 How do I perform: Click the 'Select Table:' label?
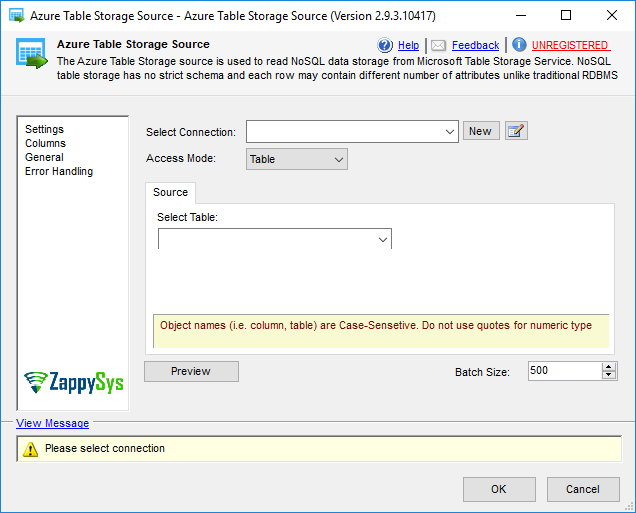point(187,217)
